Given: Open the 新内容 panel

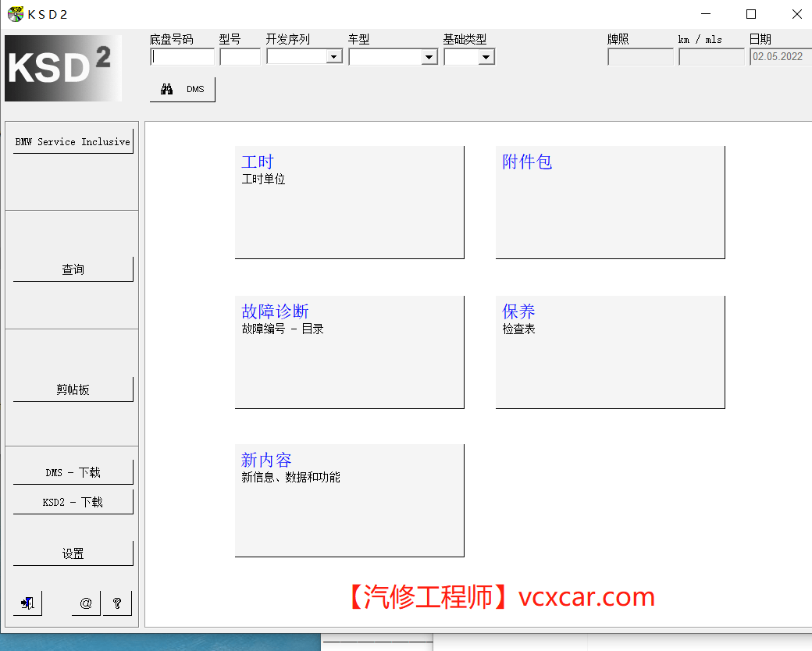Looking at the screenshot, I should pyautogui.click(x=349, y=500).
